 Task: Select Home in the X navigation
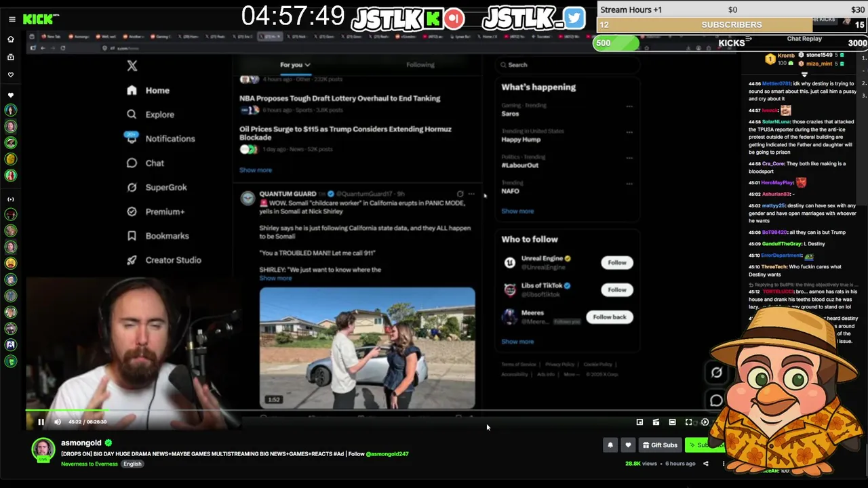click(148, 90)
